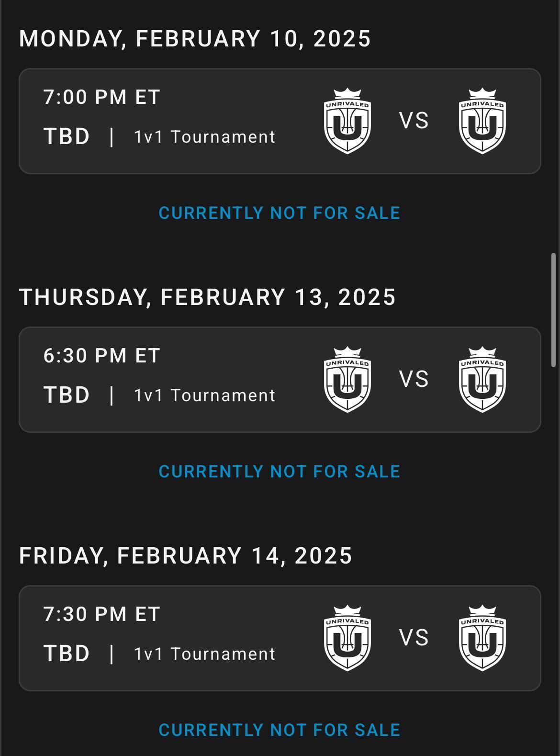Select the Friday, February 14, 2025 heading
This screenshot has width=560, height=756.
186,556
